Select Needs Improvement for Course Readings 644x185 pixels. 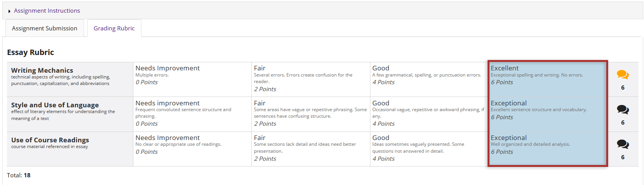pyautogui.click(x=192, y=149)
